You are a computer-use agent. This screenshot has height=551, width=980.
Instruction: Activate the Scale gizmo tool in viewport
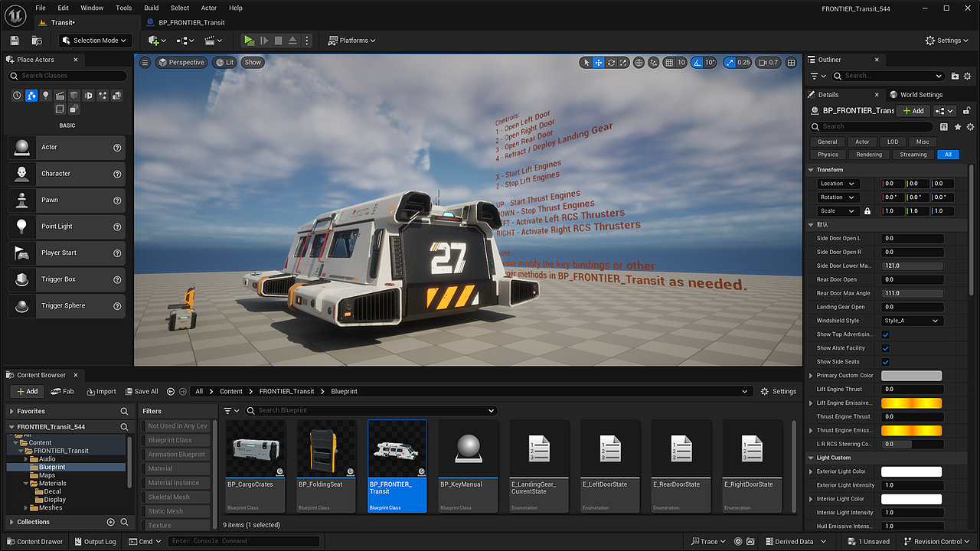[x=623, y=63]
